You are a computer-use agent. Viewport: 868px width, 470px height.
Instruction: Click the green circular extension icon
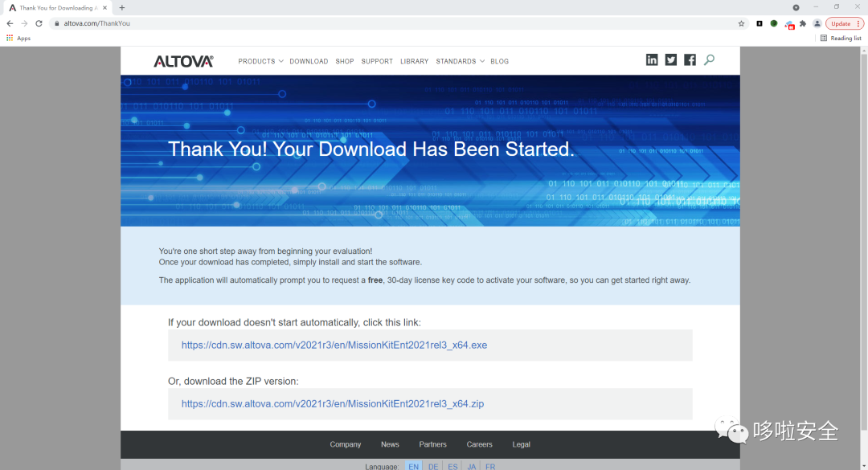(x=774, y=23)
